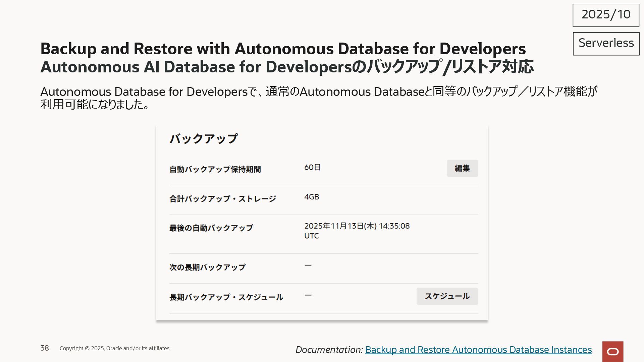644x362 pixels.
Task: Click the Oracle copyright footer text
Action: (x=114, y=348)
